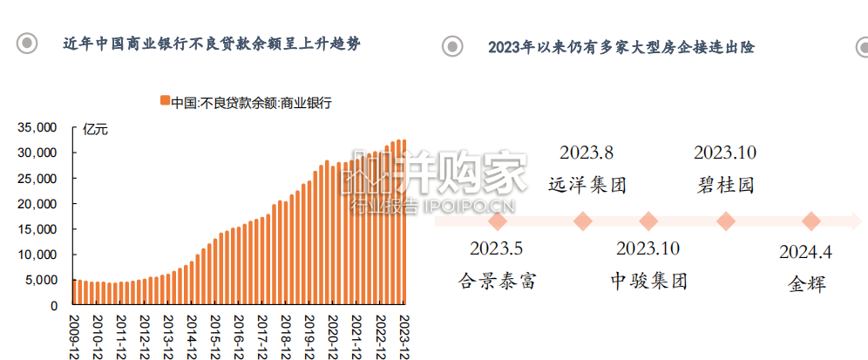
Task: Click the y-axis value 35,000
Action: 37,127
